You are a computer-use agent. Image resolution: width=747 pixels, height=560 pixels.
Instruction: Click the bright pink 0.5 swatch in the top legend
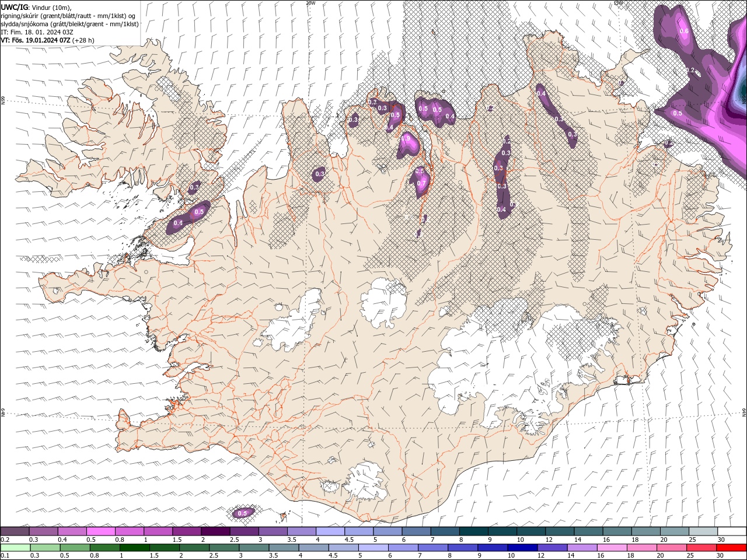pyautogui.click(x=101, y=531)
